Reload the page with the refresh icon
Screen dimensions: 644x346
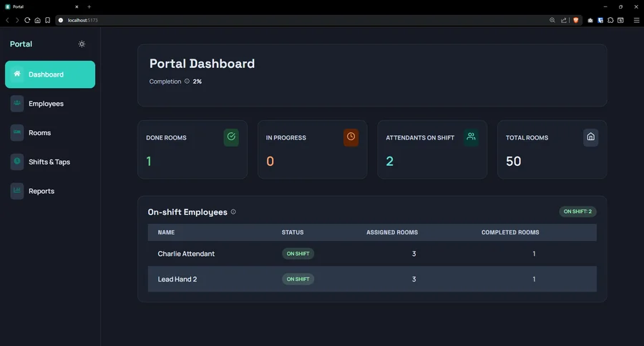[x=27, y=20]
